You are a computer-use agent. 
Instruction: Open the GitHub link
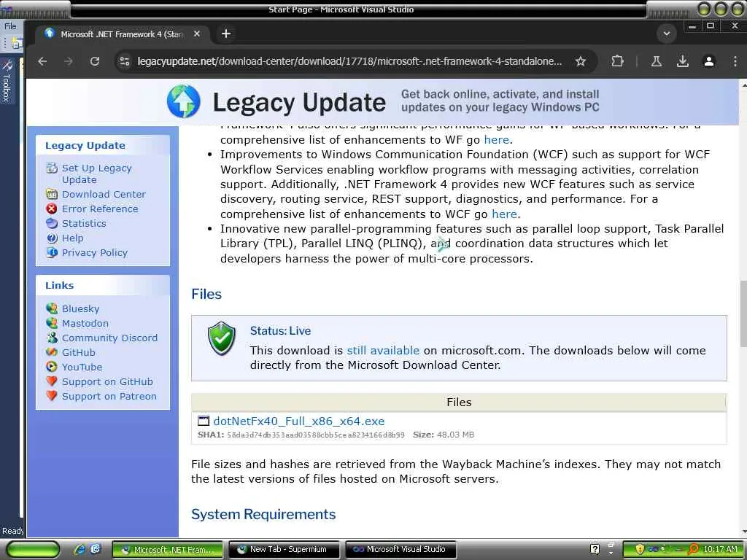point(79,352)
